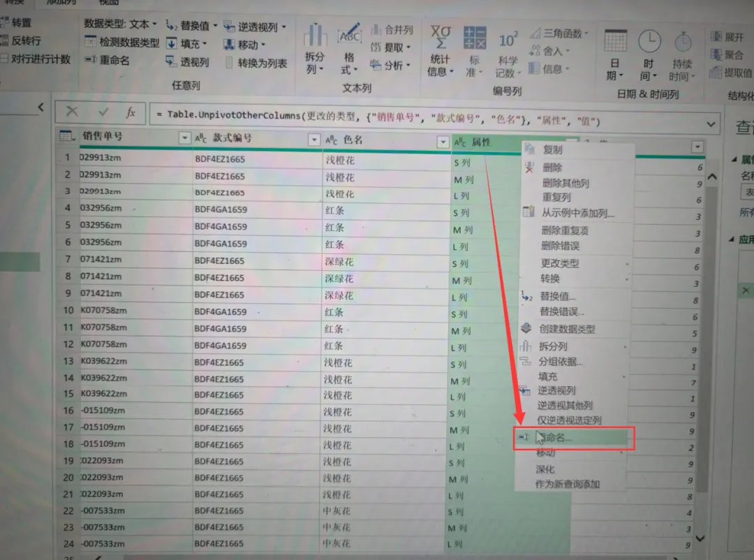
Task: Choose 删除 from the context menu
Action: 552,168
